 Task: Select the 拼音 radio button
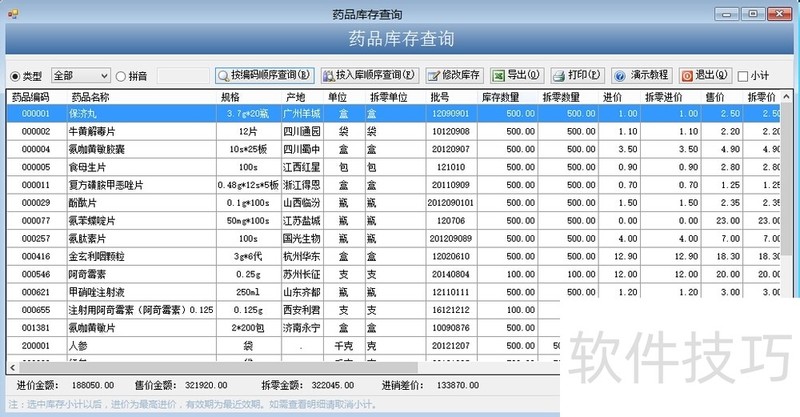121,76
